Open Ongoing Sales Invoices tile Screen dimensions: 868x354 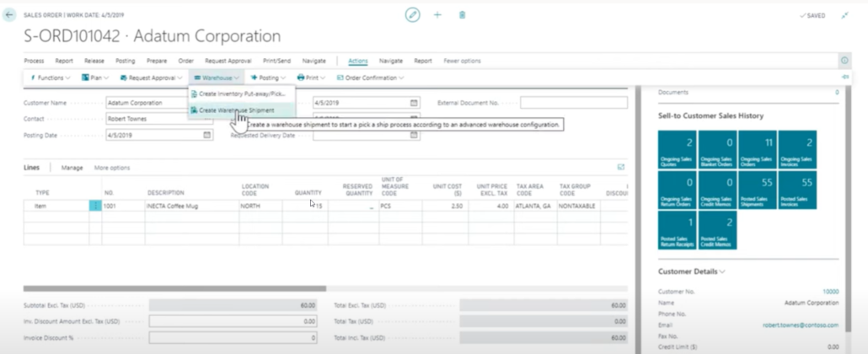pos(797,149)
